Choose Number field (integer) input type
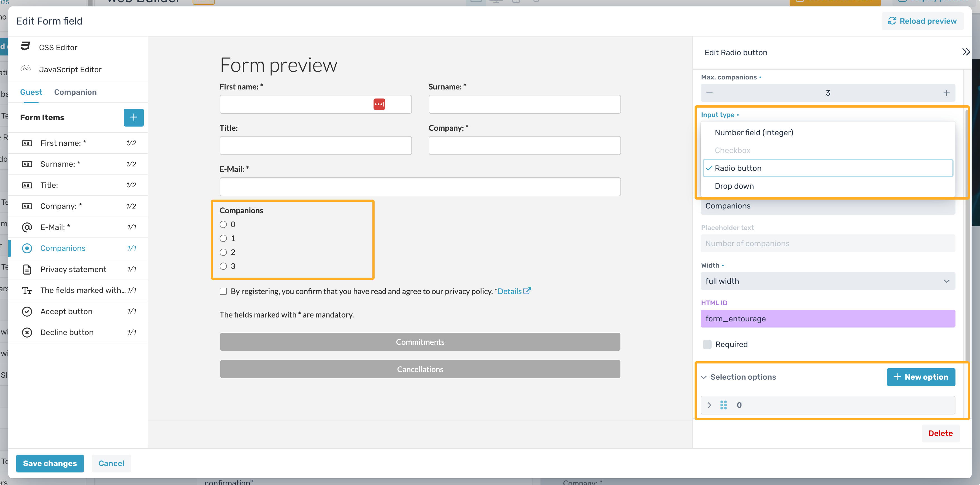The height and width of the screenshot is (485, 980). point(828,132)
